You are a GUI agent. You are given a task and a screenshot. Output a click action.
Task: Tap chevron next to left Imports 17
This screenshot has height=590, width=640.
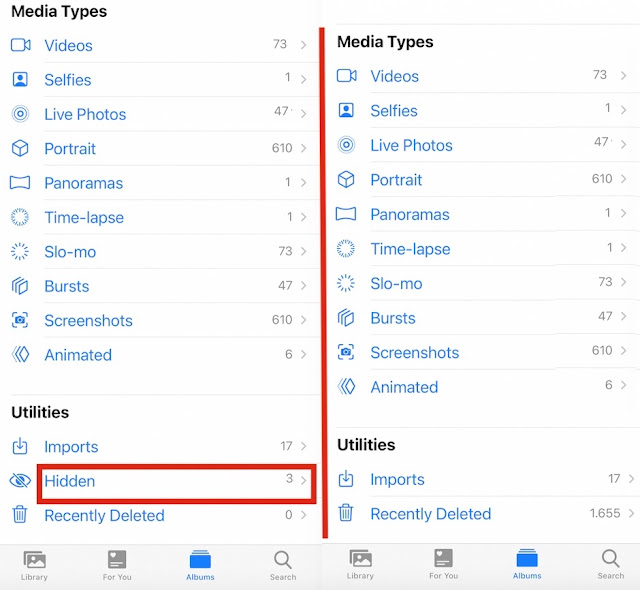303,447
